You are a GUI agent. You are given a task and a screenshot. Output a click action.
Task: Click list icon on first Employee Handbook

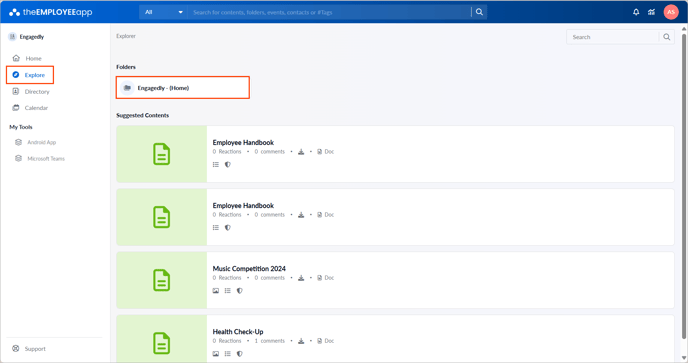[216, 165]
